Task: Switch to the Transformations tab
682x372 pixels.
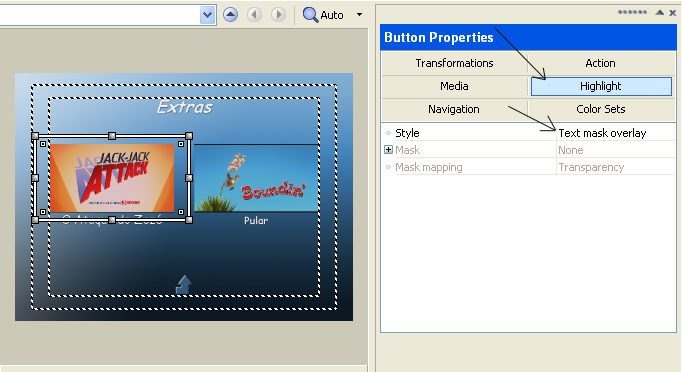Action: click(x=454, y=63)
